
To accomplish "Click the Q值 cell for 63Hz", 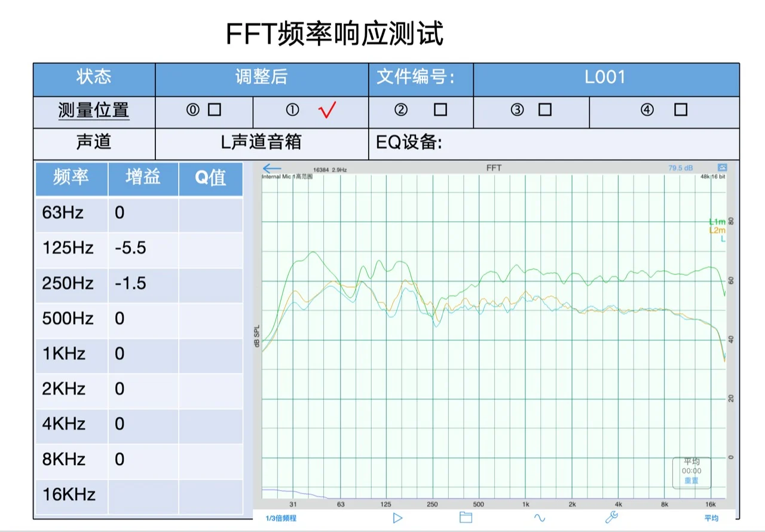I will point(211,215).
